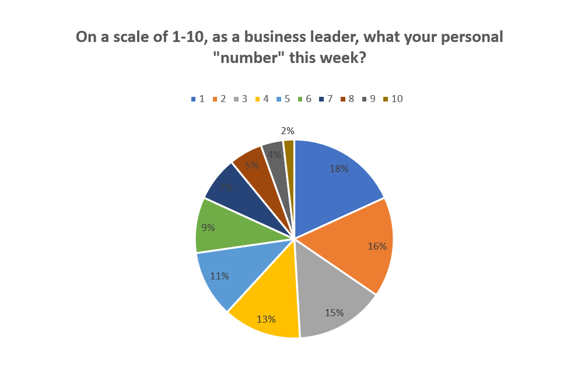Click the green legend swatch for 6

(x=300, y=99)
